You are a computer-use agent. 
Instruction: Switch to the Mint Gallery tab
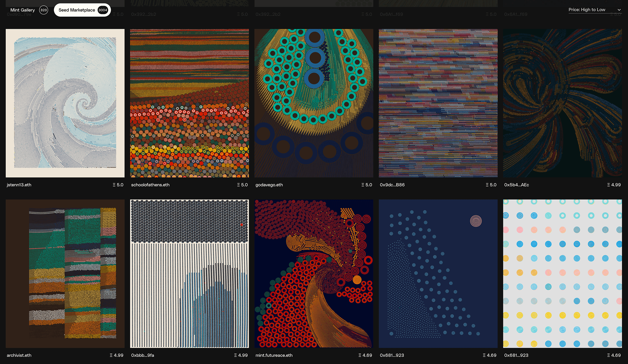coord(23,10)
